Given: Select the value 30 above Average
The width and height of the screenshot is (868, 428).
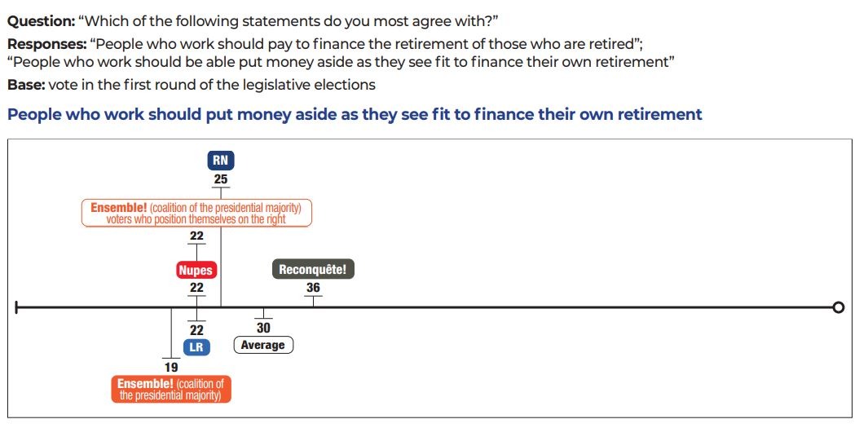Looking at the screenshot, I should (x=263, y=328).
